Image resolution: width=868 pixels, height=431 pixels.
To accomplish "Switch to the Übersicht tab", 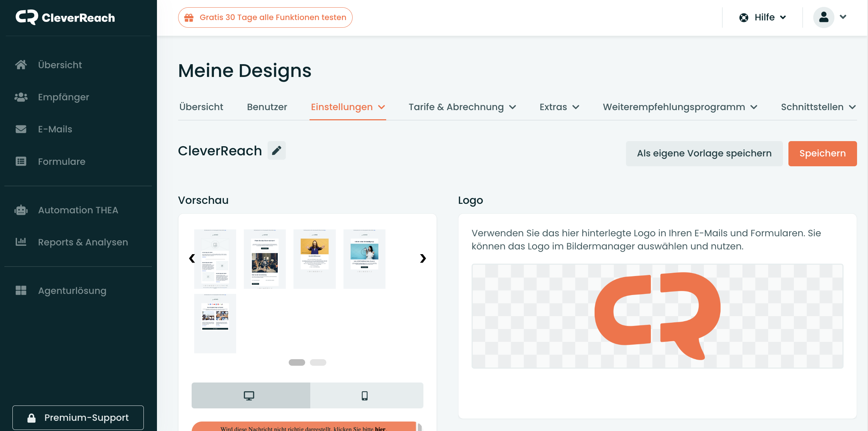I will pyautogui.click(x=201, y=107).
